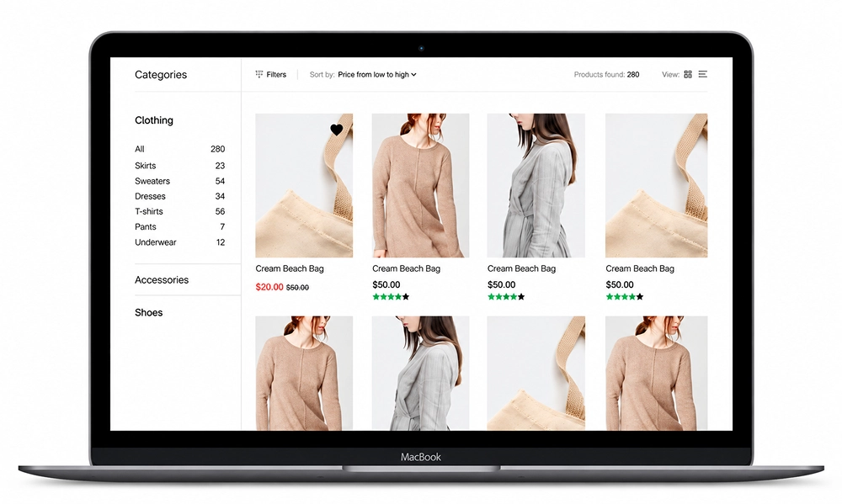
Task: Click the 54 count next to Sweaters
Action: point(220,181)
